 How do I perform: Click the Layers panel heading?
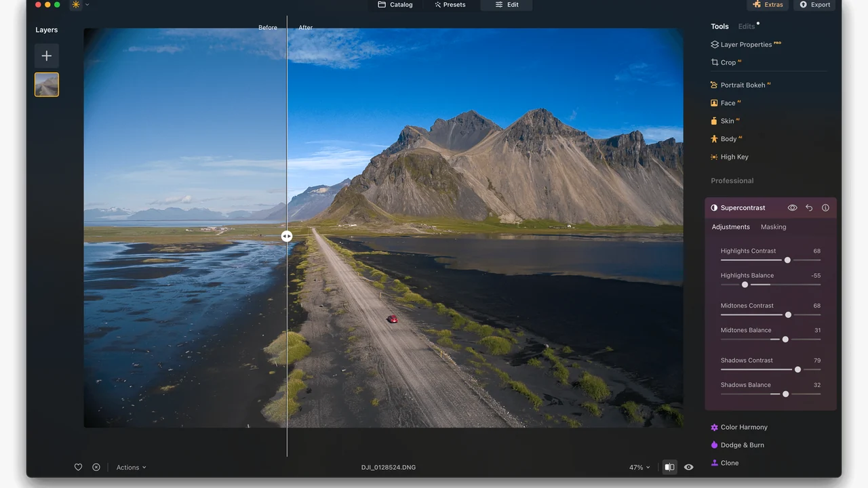click(47, 30)
